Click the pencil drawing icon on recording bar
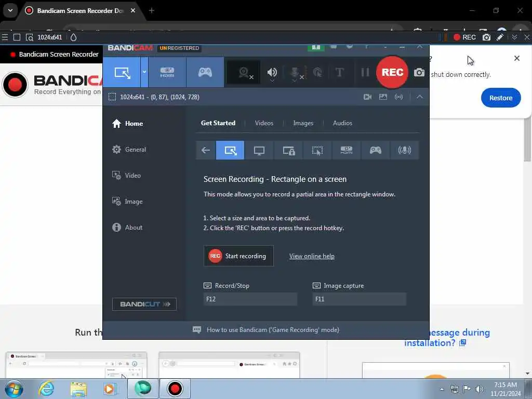532x399 pixels. (x=500, y=37)
